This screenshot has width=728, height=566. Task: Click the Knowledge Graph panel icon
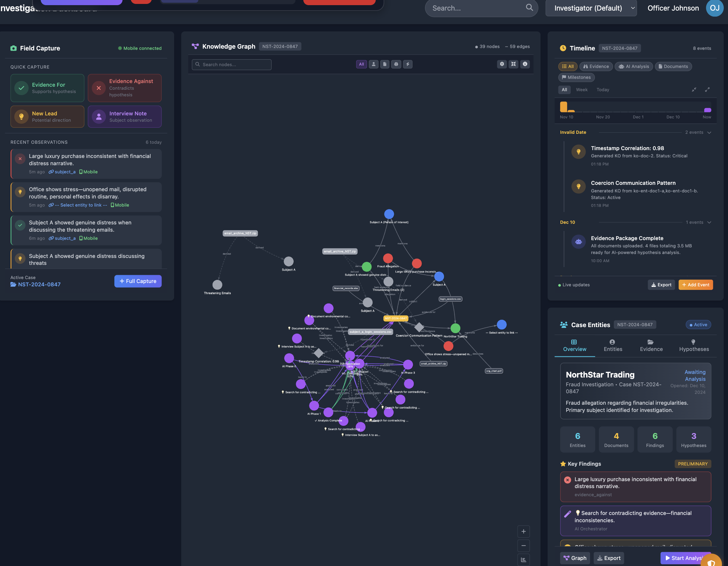195,46
